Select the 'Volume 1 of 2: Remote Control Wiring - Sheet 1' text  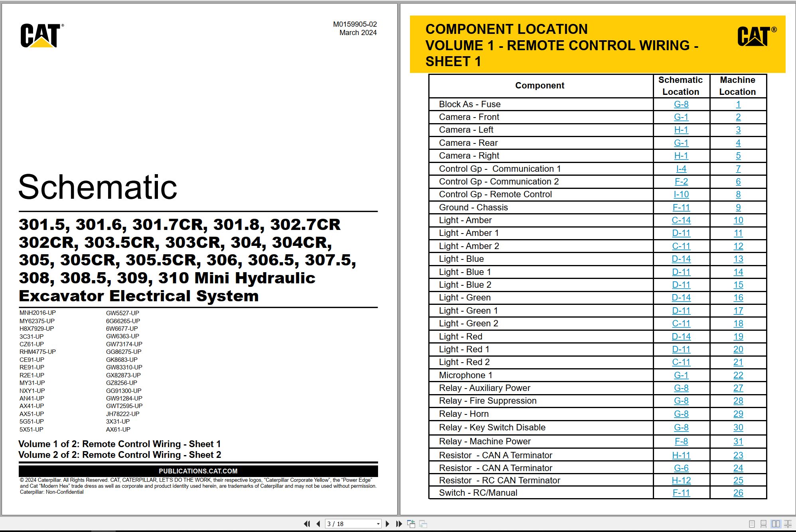coord(119,444)
